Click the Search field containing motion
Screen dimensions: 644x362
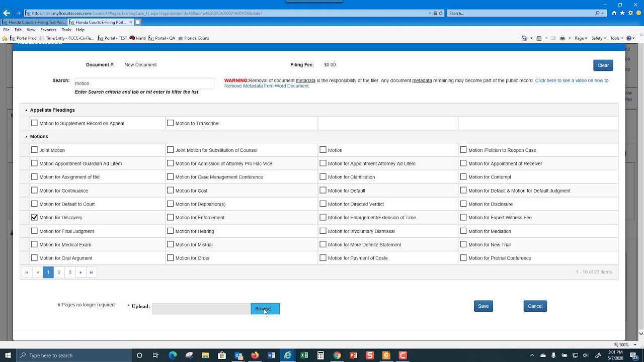tap(144, 83)
